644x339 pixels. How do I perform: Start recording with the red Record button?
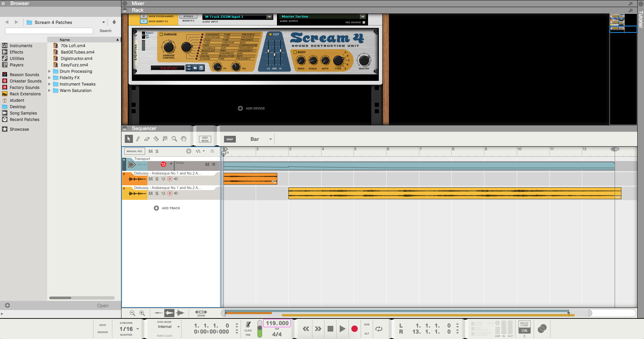click(x=355, y=329)
